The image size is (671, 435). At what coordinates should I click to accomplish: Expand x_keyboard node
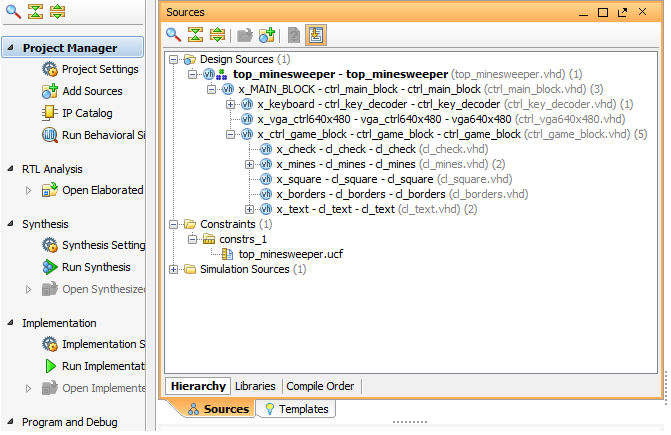coord(230,104)
